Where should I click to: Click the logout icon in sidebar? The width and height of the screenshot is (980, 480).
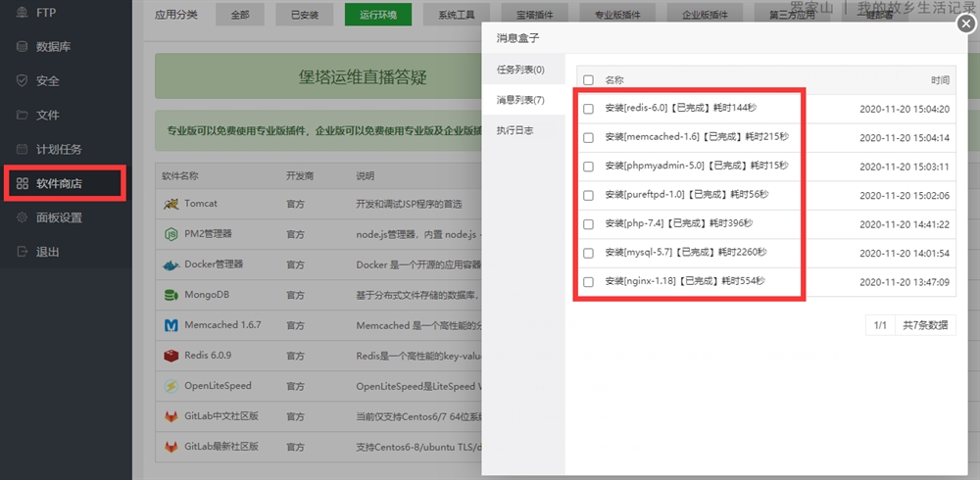pos(22,252)
